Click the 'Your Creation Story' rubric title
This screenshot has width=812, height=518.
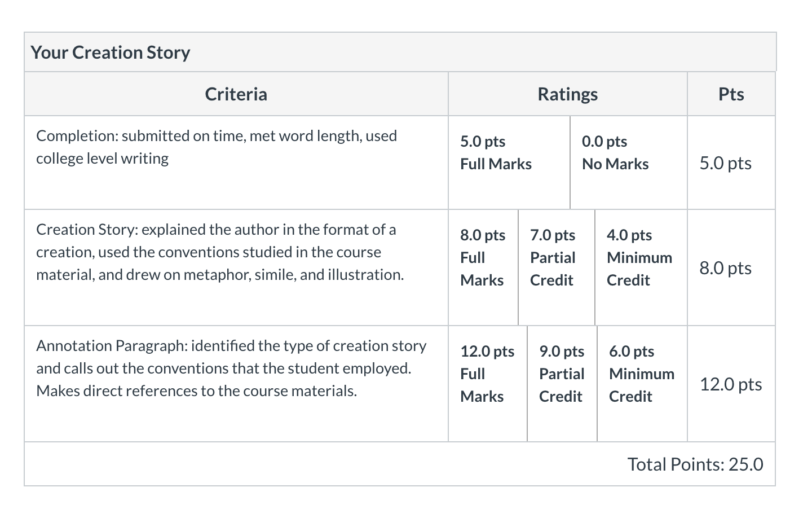coord(111,52)
